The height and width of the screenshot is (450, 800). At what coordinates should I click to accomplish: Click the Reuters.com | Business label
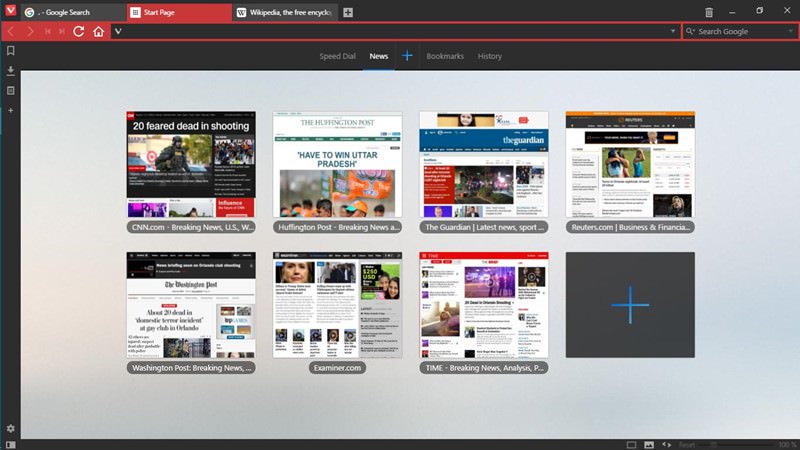(630, 227)
